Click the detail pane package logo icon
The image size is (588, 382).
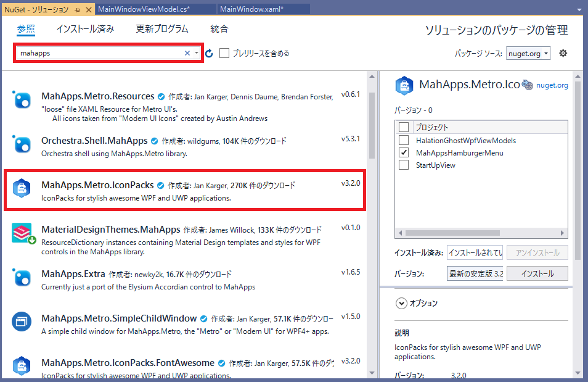(404, 86)
